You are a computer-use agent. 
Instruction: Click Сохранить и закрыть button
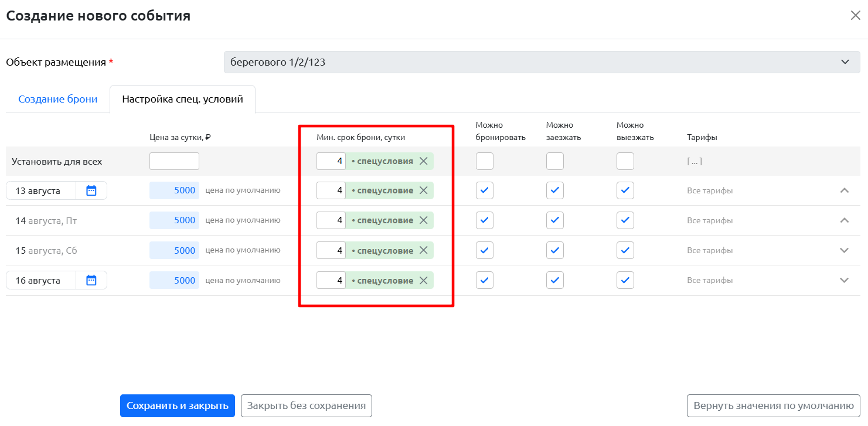pos(178,405)
